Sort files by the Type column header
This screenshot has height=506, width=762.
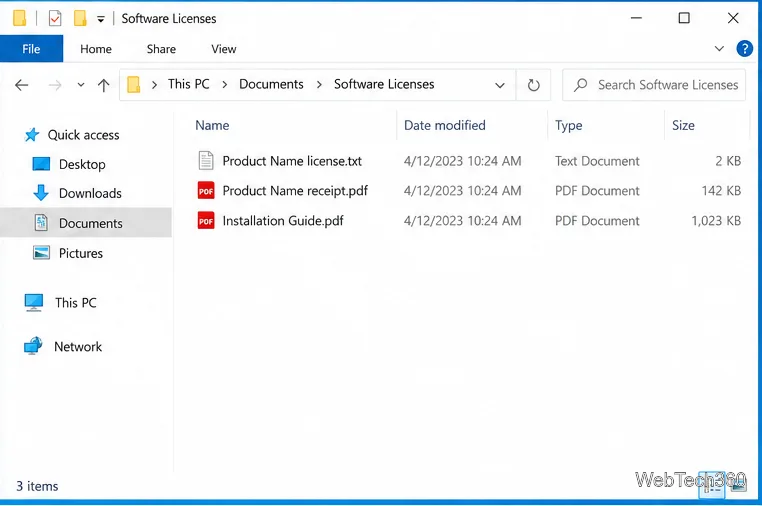coord(569,125)
